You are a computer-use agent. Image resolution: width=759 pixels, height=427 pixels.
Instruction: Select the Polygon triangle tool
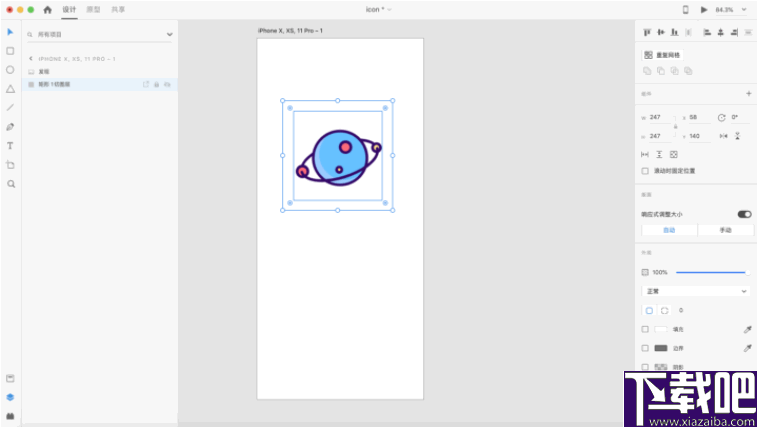tap(10, 89)
